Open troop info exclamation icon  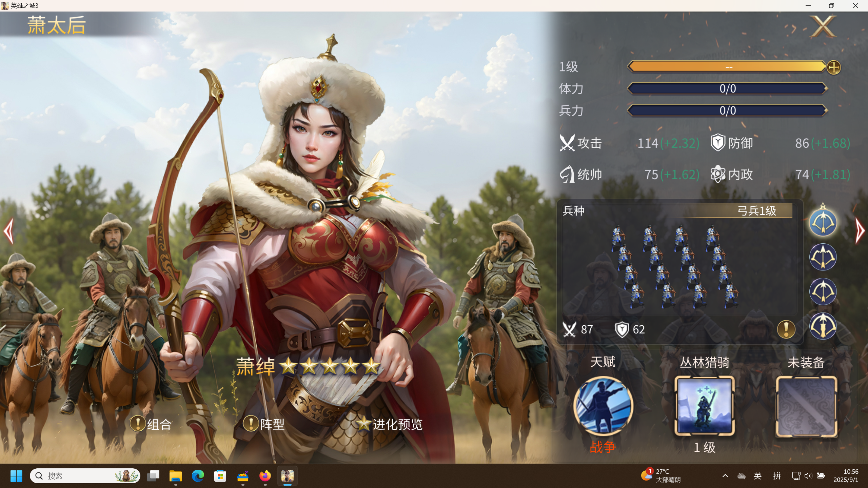coord(786,329)
